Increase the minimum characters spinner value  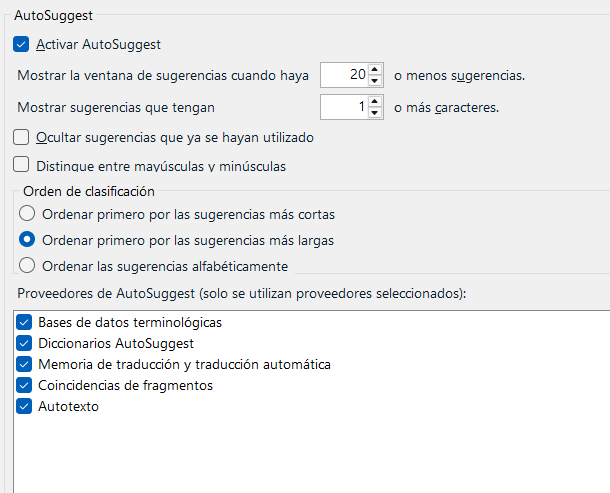tap(375, 100)
